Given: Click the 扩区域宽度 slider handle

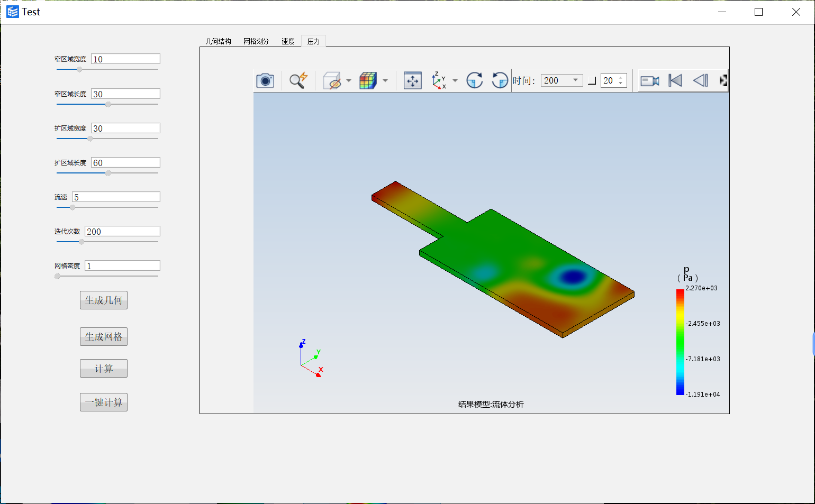Looking at the screenshot, I should [x=90, y=139].
